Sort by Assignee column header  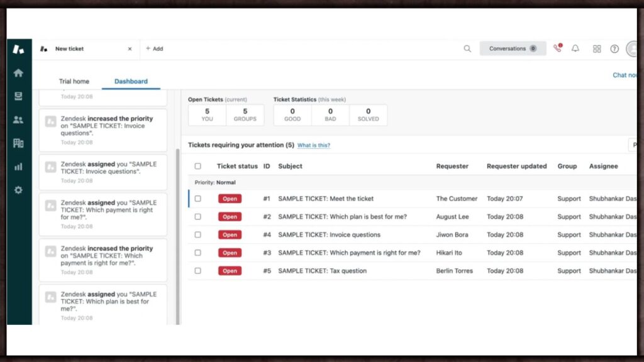(x=603, y=166)
